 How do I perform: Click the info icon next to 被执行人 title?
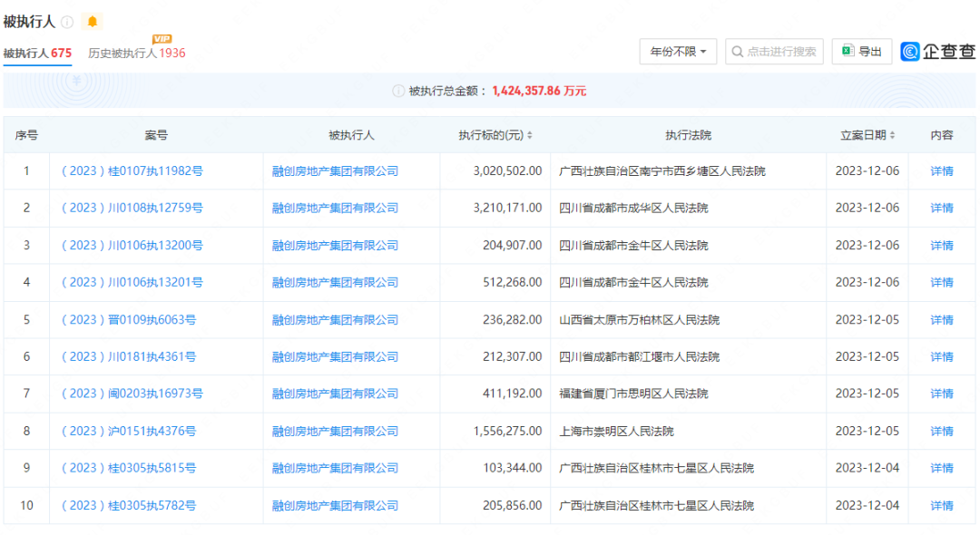click(x=67, y=23)
